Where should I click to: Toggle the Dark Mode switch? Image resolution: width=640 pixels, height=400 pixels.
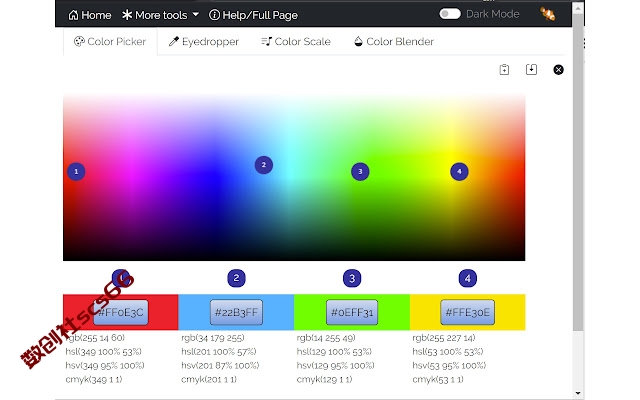(450, 14)
